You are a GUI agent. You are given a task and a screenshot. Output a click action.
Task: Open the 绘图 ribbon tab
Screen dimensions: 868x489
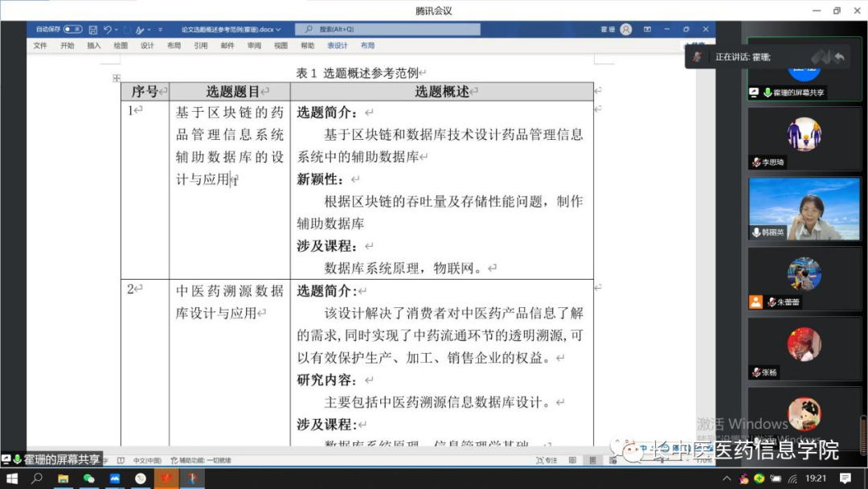click(120, 45)
